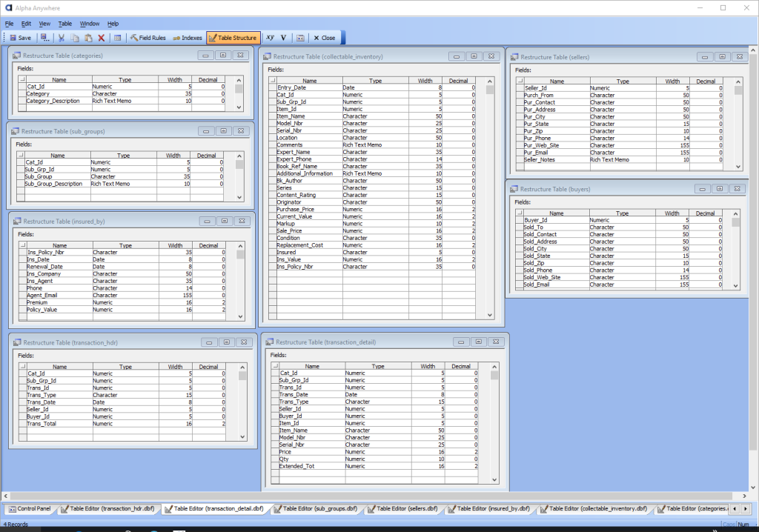Toggle the Table Structure view button
This screenshot has height=532, width=759.
(233, 38)
